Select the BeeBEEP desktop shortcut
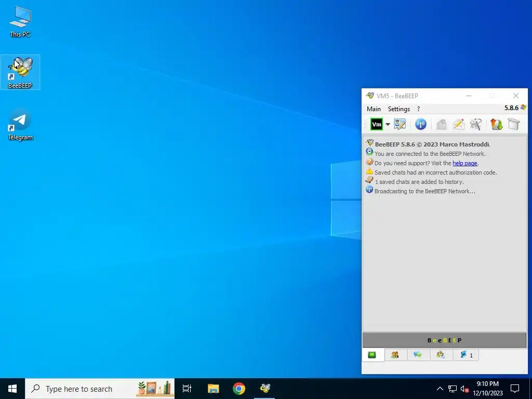 pyautogui.click(x=20, y=72)
